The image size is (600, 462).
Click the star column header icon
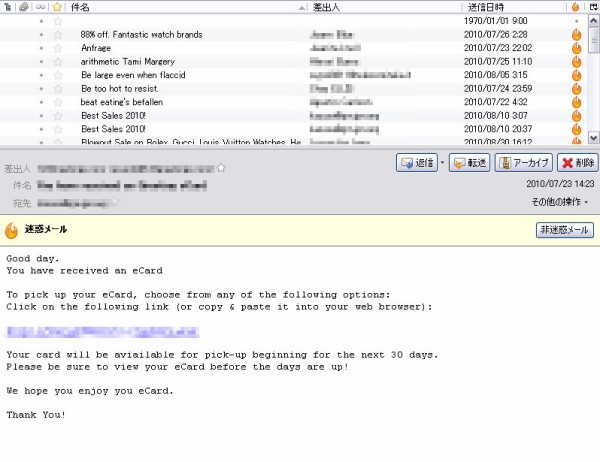click(57, 7)
